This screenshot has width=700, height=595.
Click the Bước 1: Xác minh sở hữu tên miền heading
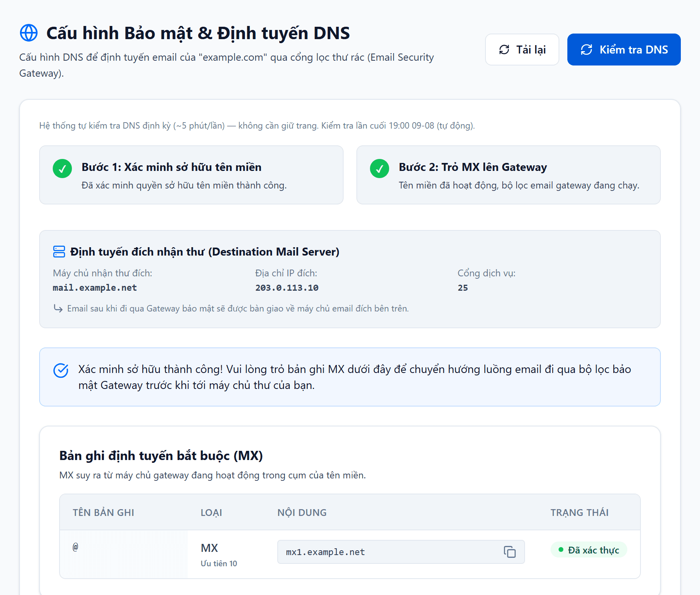[171, 167]
